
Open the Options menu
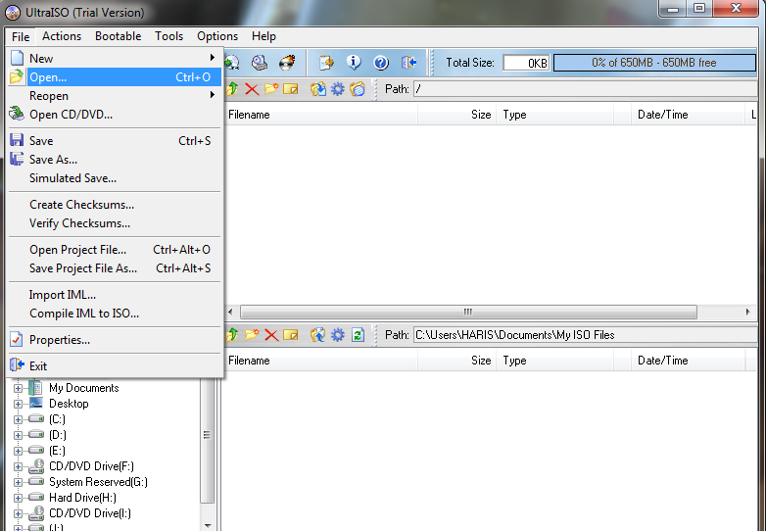click(x=217, y=36)
